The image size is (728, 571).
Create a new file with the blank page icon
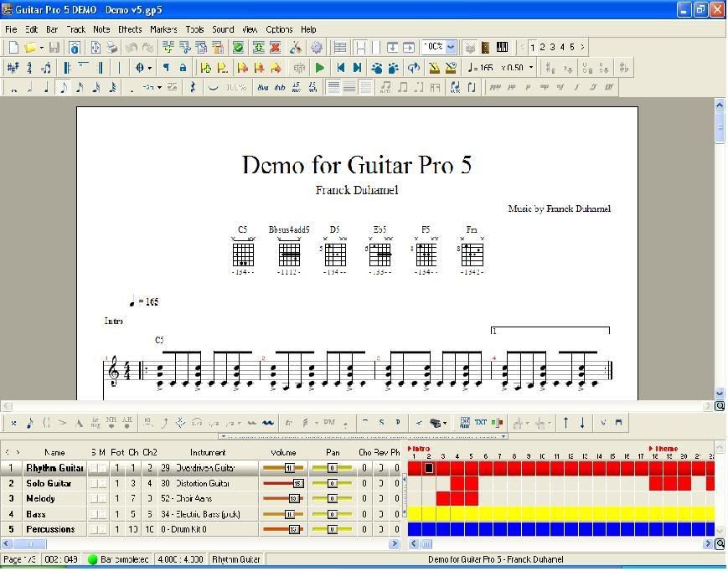14,48
